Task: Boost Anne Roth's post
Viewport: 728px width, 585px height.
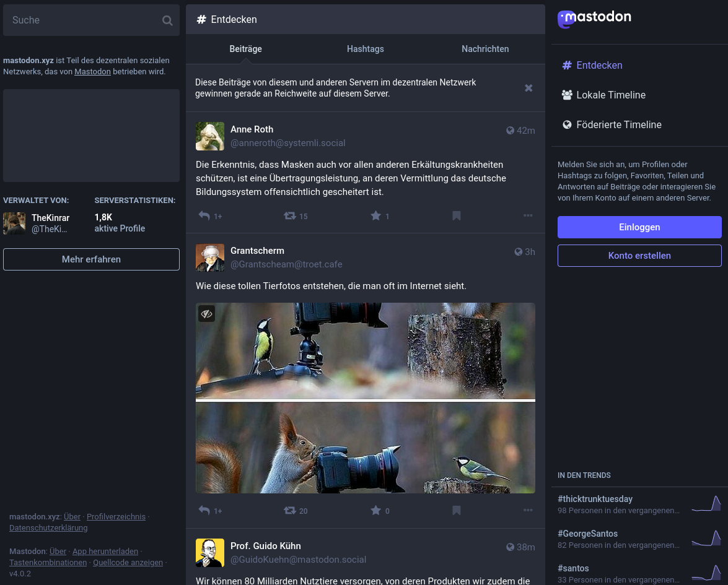Action: tap(289, 216)
